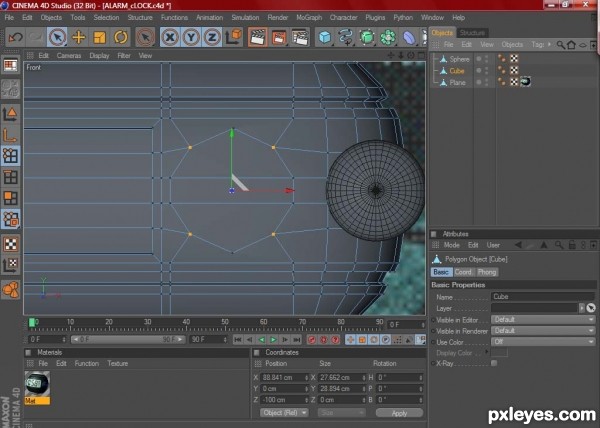Toggle Plane visibility dots

click(486, 82)
